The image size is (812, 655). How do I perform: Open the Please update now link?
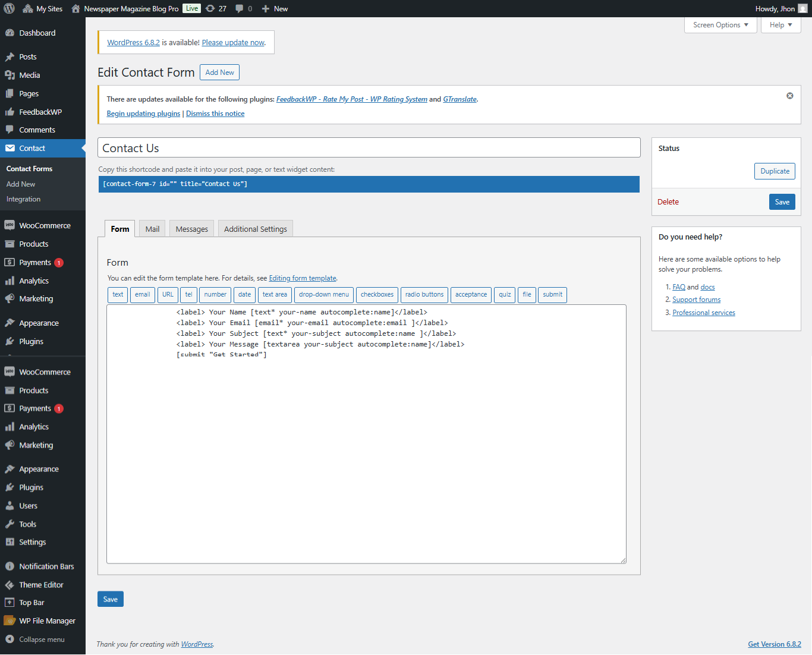click(x=233, y=43)
